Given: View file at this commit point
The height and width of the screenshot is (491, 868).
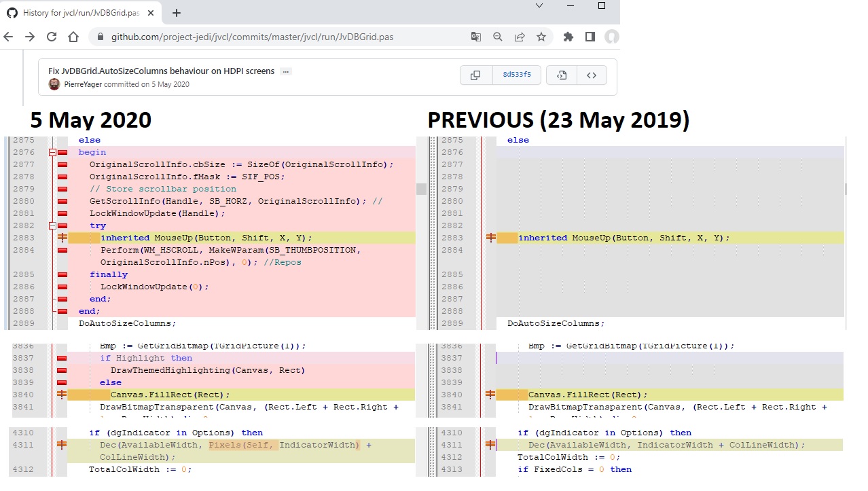Looking at the screenshot, I should (562, 75).
